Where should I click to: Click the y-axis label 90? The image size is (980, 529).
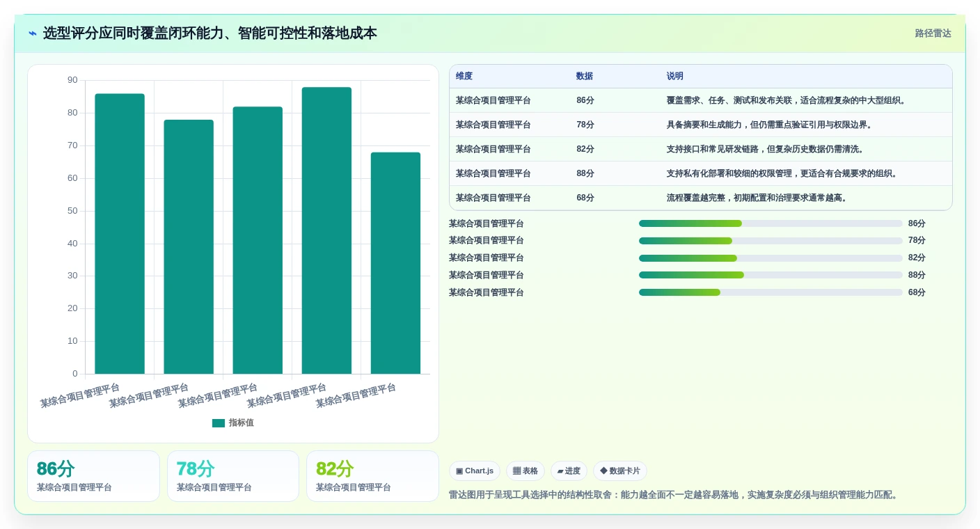(72, 81)
